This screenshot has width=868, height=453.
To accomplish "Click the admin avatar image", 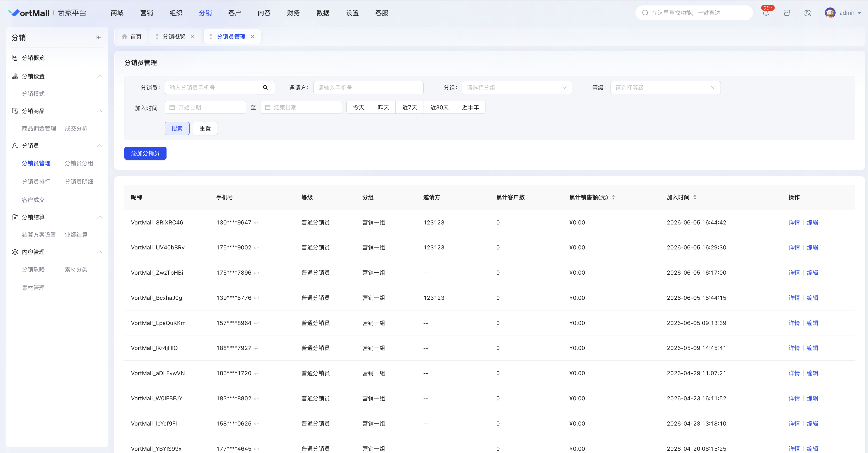I will click(x=830, y=13).
